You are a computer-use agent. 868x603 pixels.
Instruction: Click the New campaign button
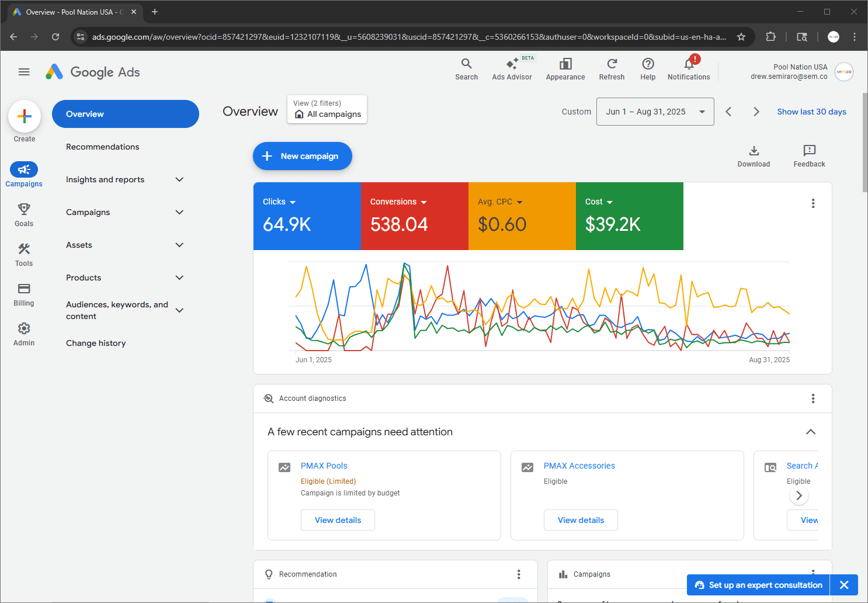(x=302, y=156)
